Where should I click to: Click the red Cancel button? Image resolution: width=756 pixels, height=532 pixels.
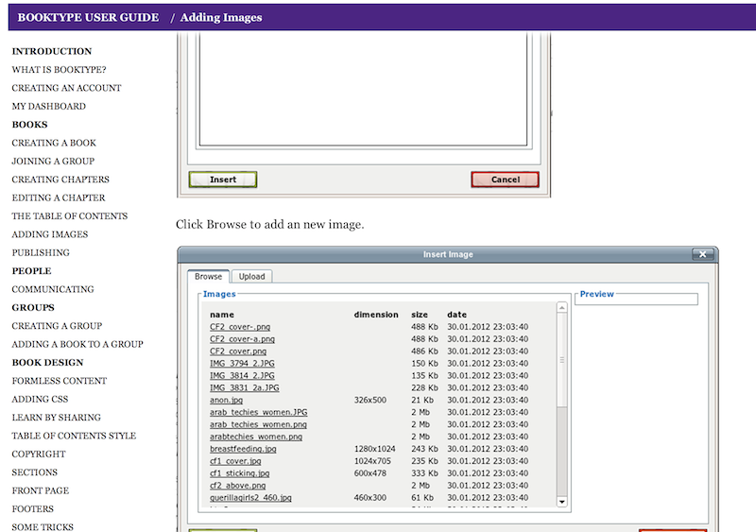pyautogui.click(x=505, y=180)
